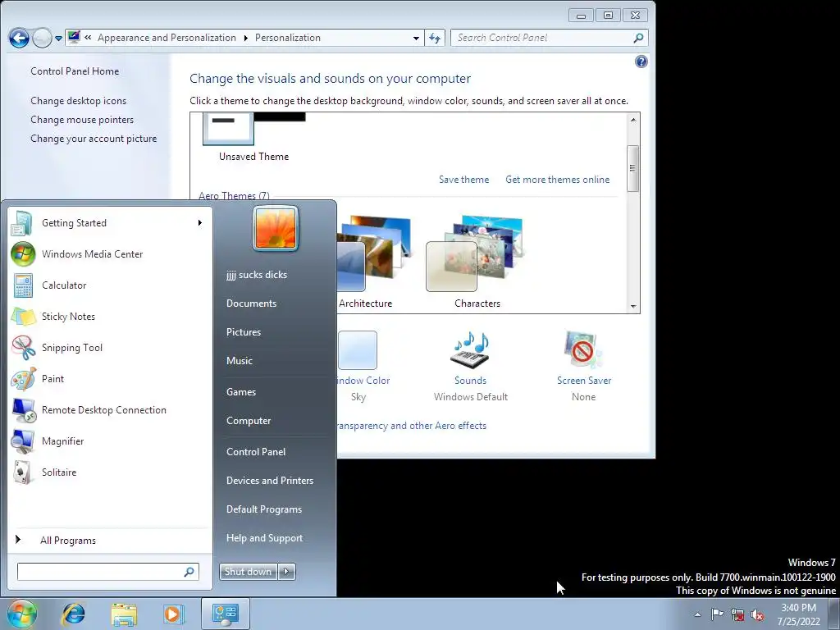Open Change your account picture link
Screen dimensions: 840x630
[94, 139]
